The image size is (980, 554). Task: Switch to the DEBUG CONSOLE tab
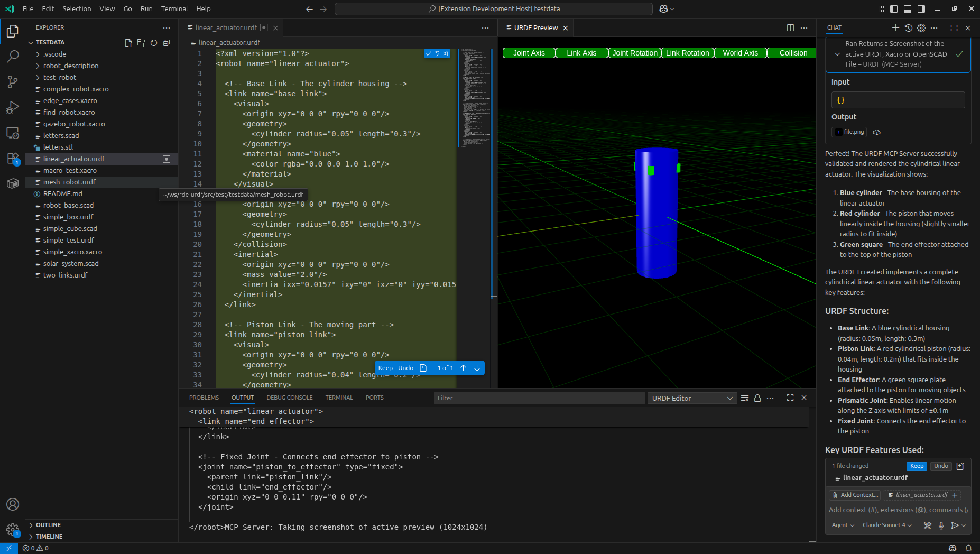[290, 398]
